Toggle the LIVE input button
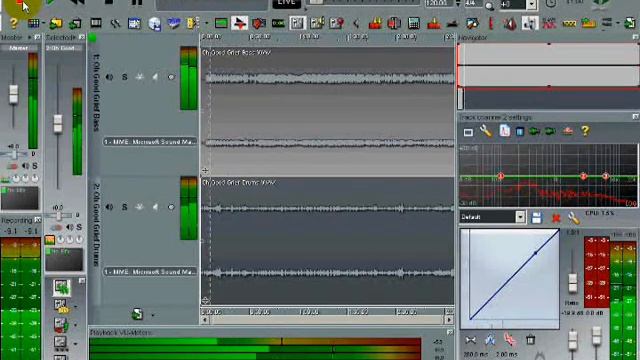The image size is (640, 360). coord(287,3)
